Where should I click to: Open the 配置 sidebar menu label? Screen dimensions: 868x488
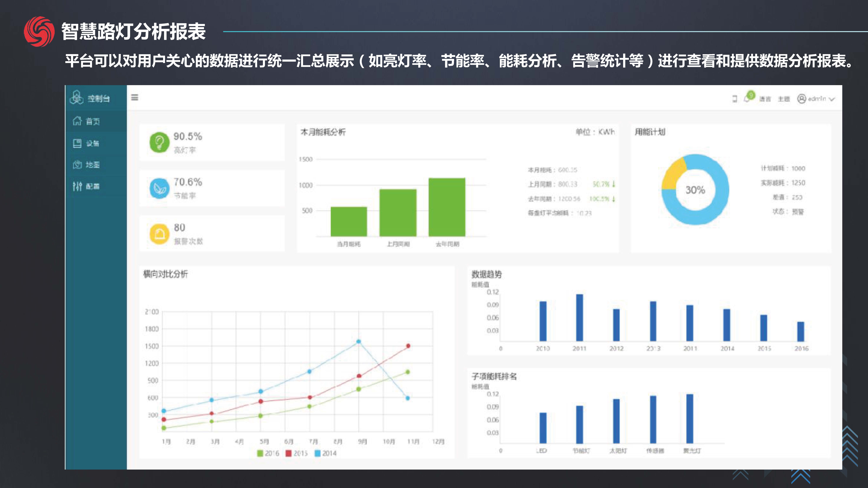click(93, 186)
